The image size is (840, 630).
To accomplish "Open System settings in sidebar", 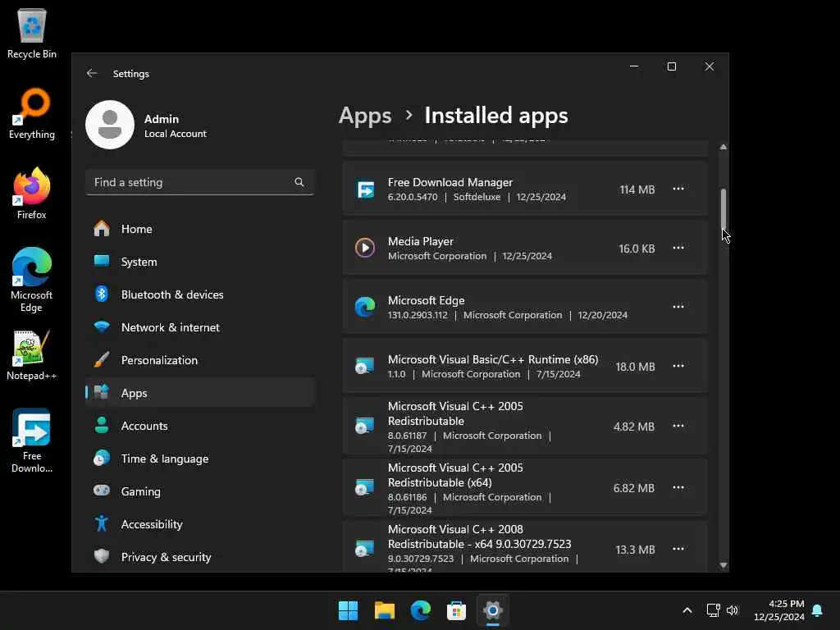I will [199, 262].
